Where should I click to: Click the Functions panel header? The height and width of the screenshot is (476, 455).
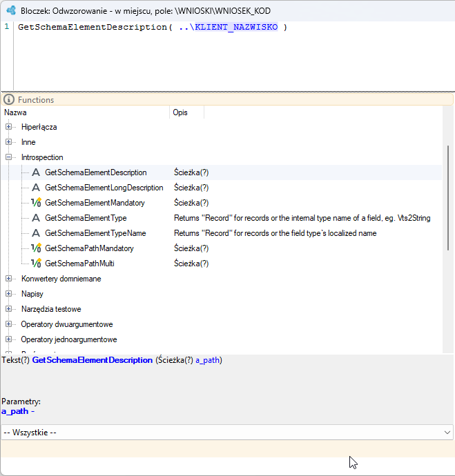tap(227, 99)
